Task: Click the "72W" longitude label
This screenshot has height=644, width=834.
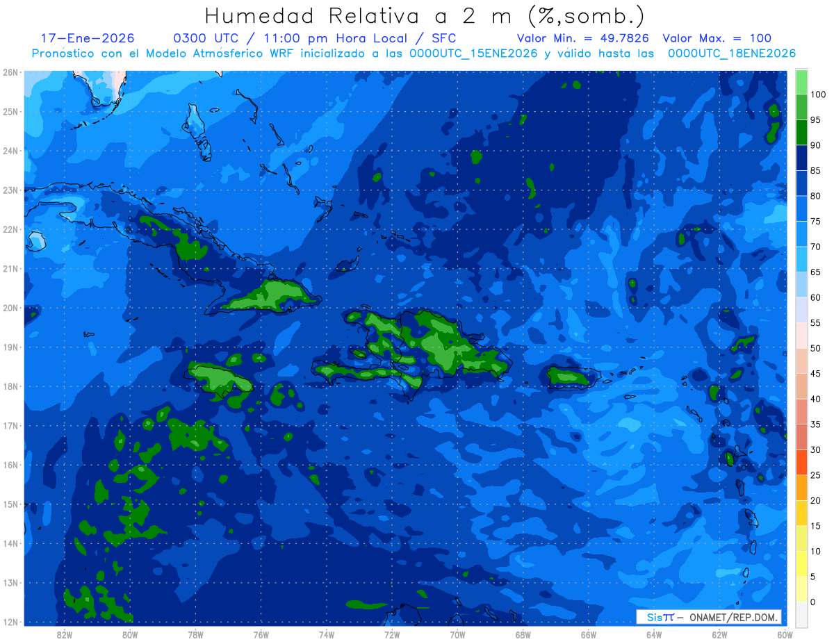Action: pyautogui.click(x=392, y=634)
